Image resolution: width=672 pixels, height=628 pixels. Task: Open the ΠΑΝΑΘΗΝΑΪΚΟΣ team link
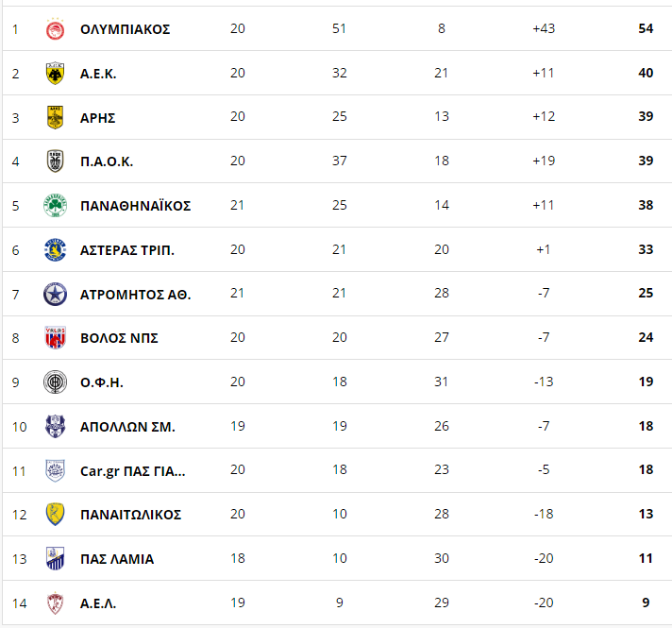(135, 206)
